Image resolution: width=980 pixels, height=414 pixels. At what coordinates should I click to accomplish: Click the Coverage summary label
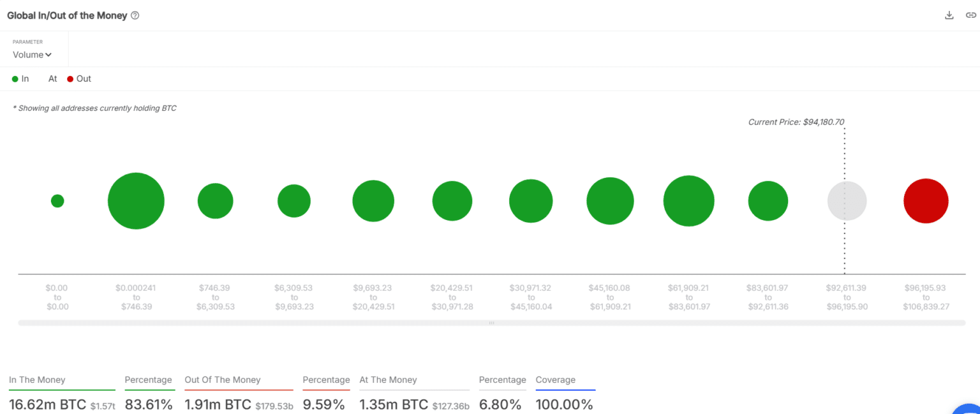click(555, 380)
